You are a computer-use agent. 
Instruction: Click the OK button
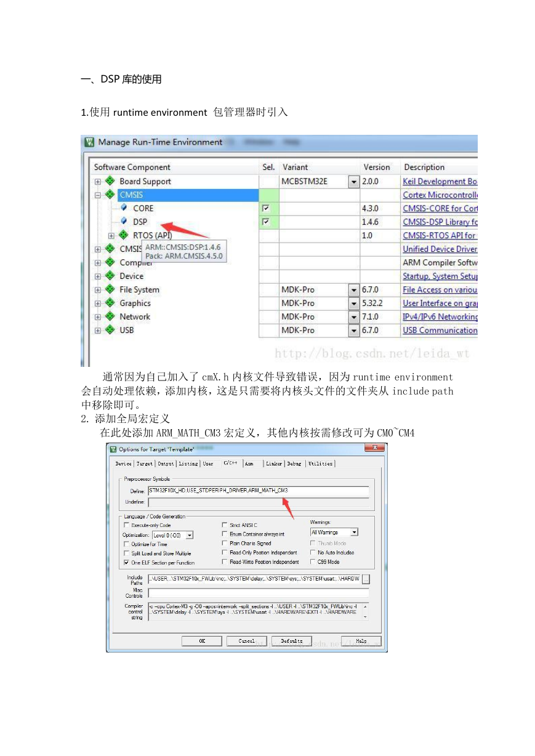201,641
